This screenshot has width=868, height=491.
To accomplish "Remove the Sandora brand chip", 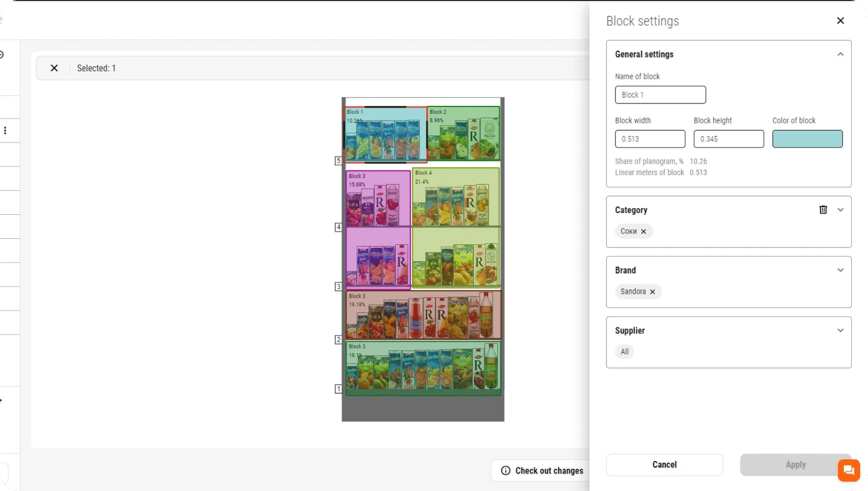I will [653, 292].
